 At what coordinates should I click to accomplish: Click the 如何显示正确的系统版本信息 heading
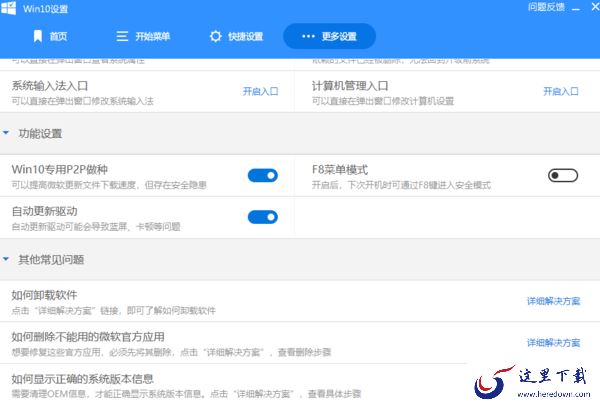coord(83,379)
